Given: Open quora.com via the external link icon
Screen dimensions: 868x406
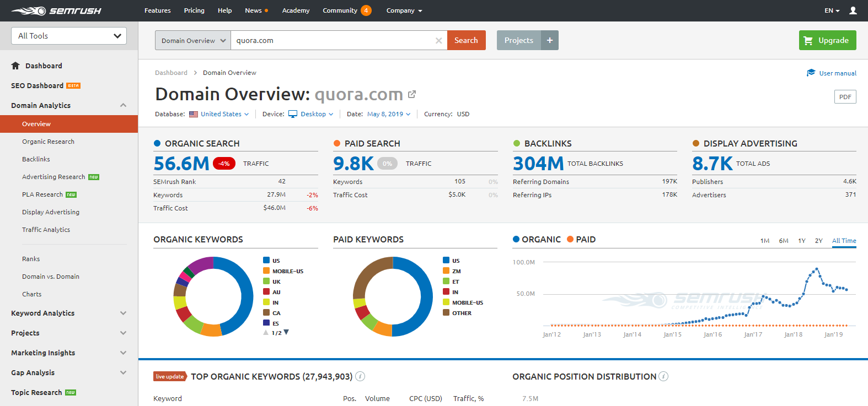Looking at the screenshot, I should [x=412, y=94].
